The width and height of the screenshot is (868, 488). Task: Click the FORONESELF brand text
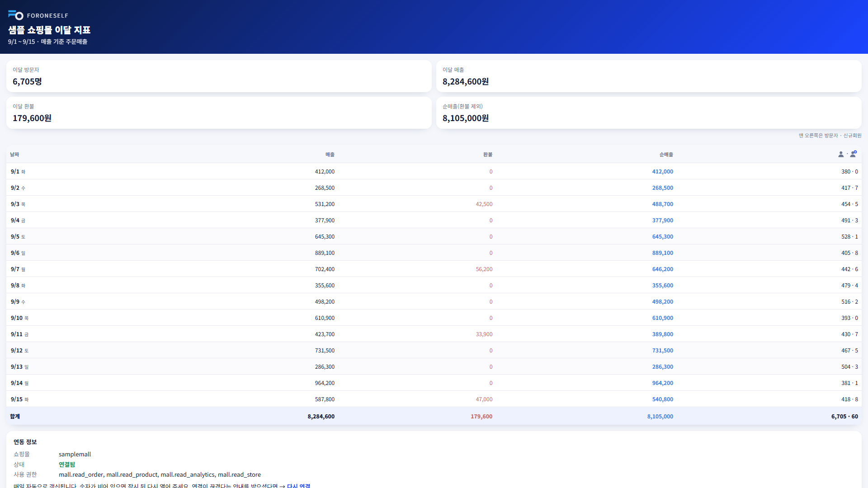point(47,16)
